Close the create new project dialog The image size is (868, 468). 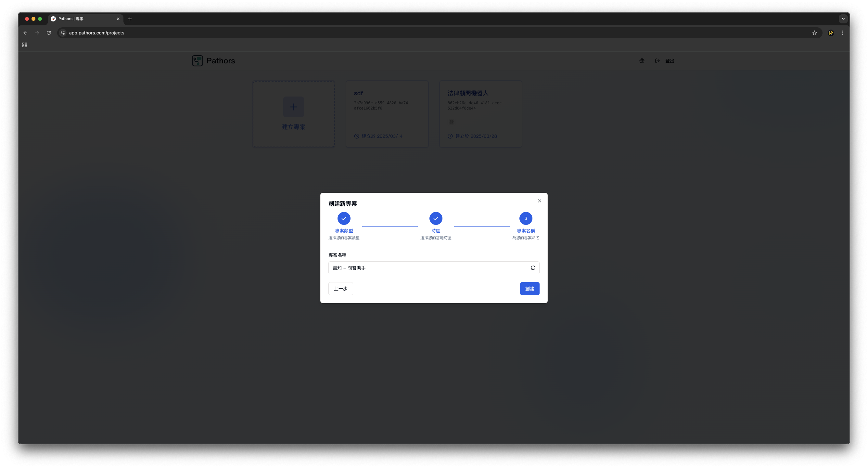(x=539, y=201)
